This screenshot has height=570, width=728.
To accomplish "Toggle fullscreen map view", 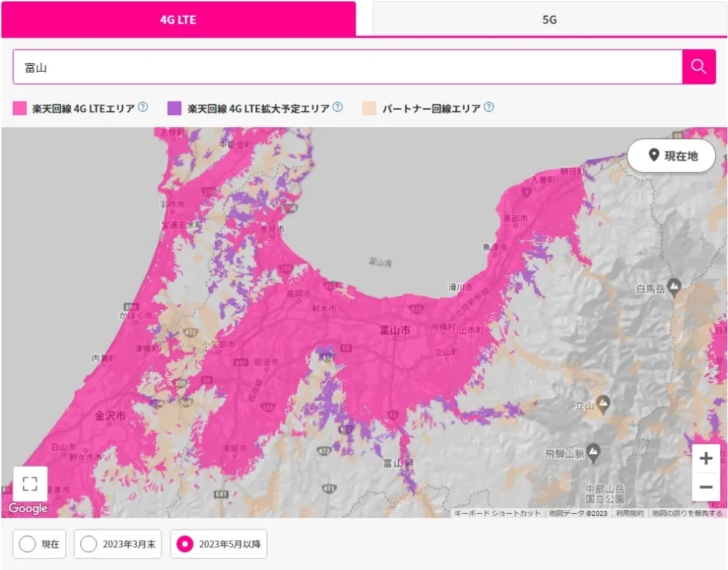I will click(x=30, y=484).
